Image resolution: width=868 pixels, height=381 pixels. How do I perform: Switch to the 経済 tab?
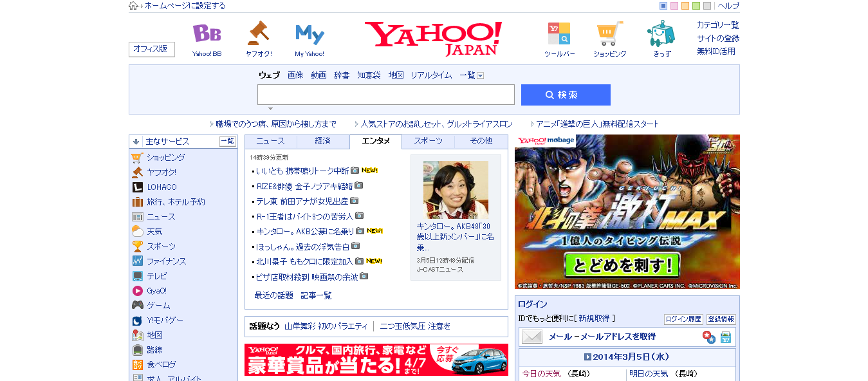pos(323,141)
